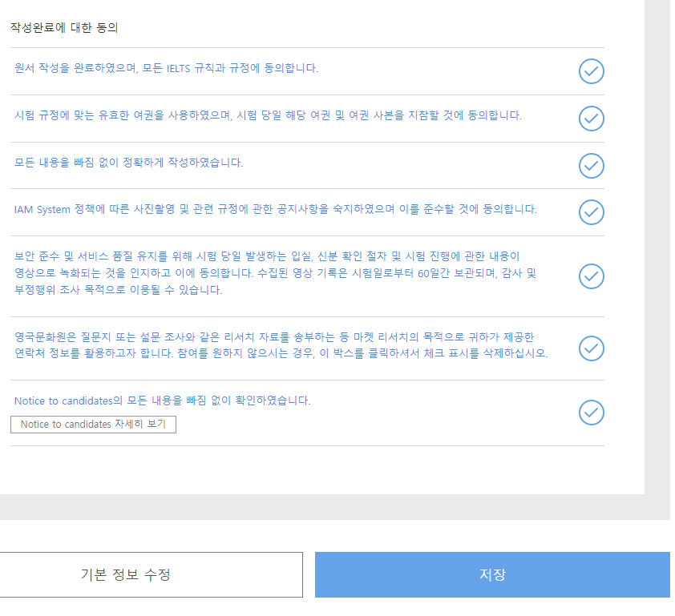
Task: Open Notice to candidates 자세히 보기
Action: pyautogui.click(x=94, y=425)
